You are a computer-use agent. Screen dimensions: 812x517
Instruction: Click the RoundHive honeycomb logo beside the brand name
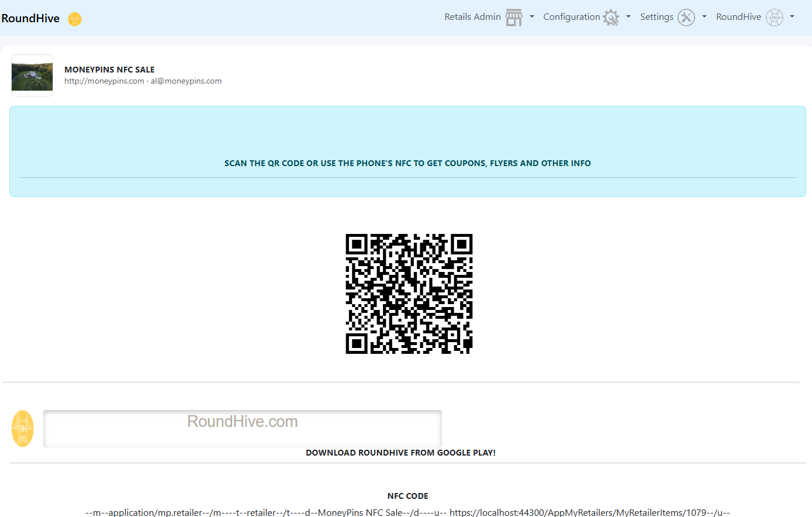coord(75,19)
